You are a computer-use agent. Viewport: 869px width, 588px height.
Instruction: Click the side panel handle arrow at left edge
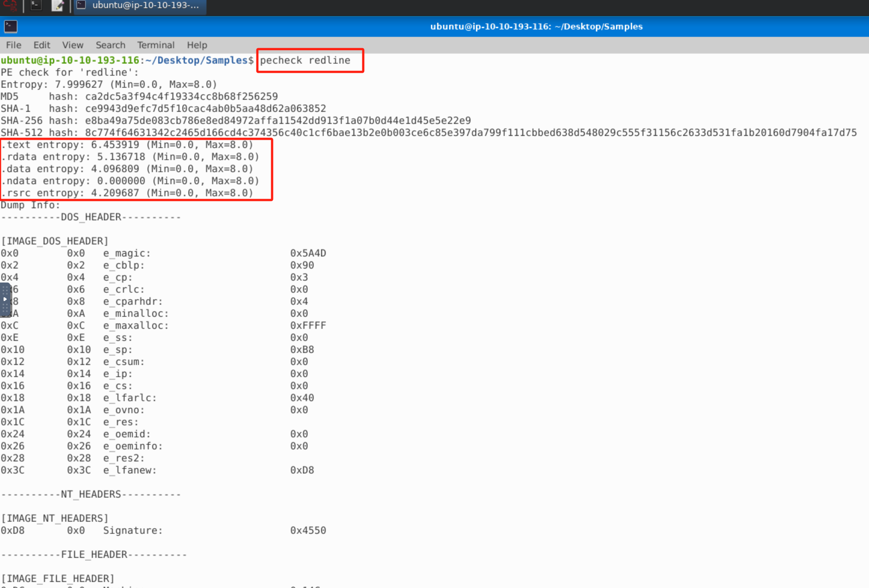point(4,299)
